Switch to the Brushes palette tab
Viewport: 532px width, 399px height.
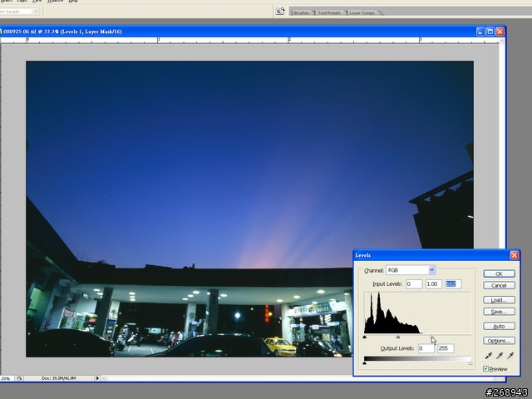[301, 13]
